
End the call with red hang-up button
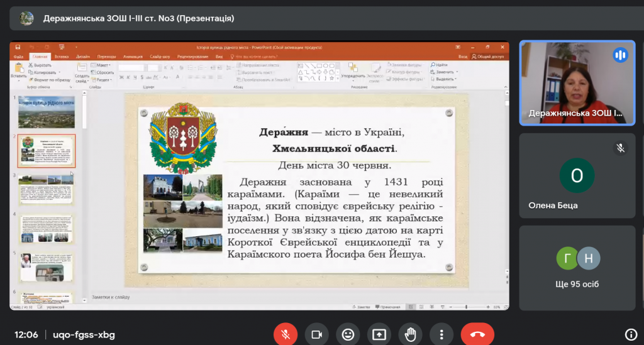tap(477, 335)
